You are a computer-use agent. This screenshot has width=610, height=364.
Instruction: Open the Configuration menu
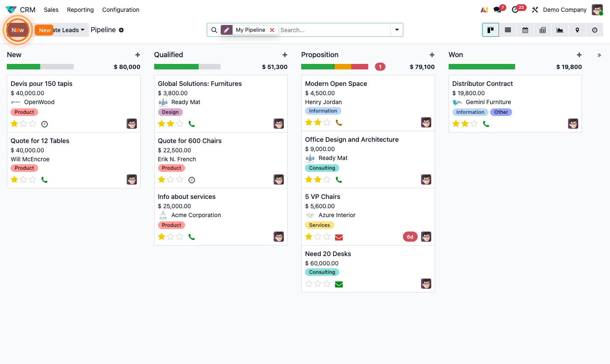(x=120, y=9)
